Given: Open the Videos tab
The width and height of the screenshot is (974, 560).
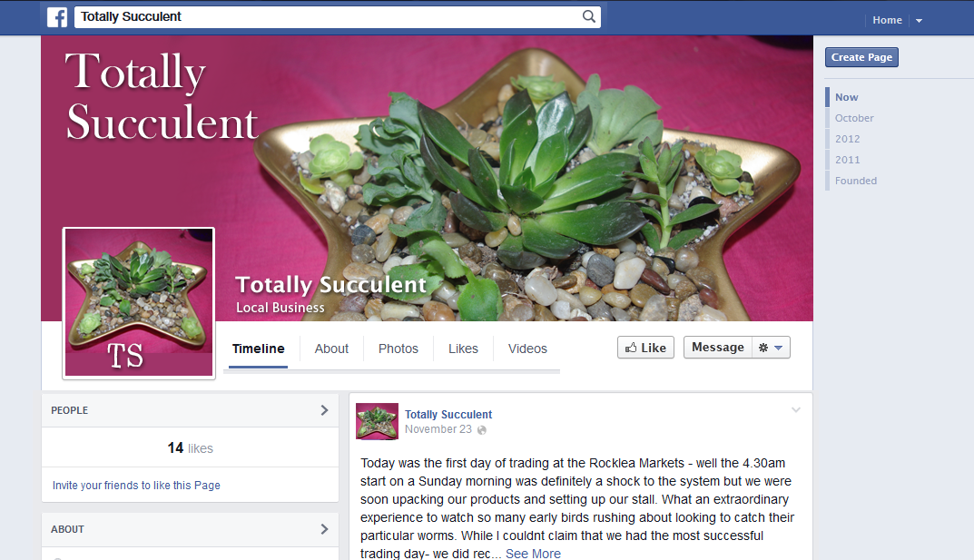Looking at the screenshot, I should [527, 349].
